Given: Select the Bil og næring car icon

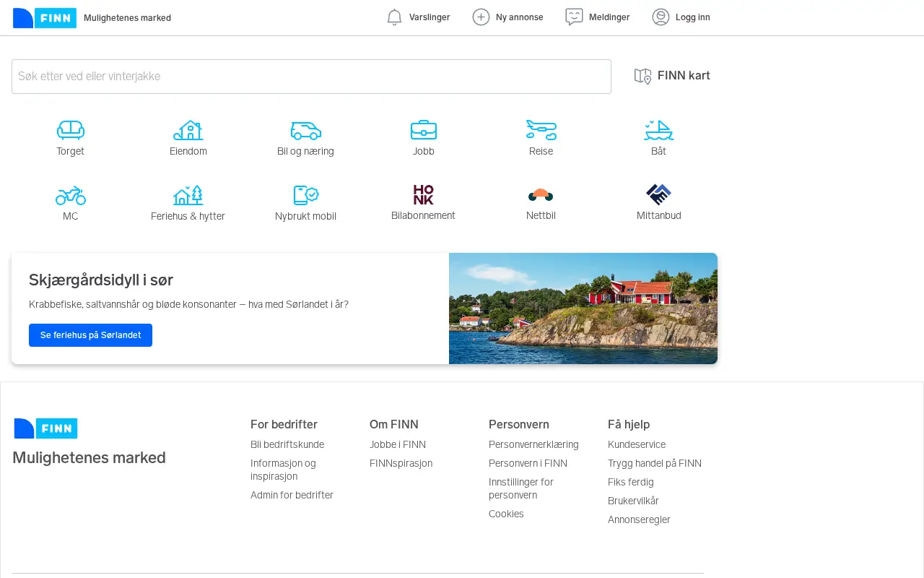Looking at the screenshot, I should (x=306, y=130).
